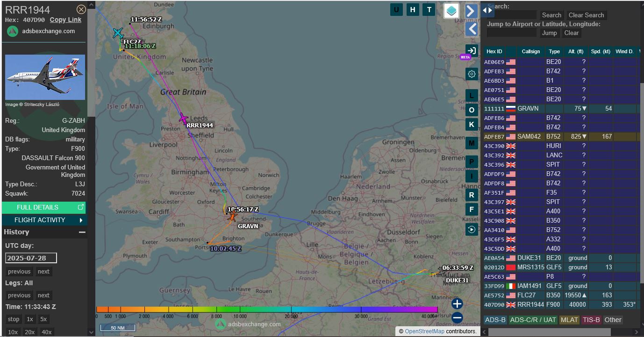Screen dimensions: 644x337
Task: Click the RRR1944 aircraft icon on map
Action: pos(184,118)
